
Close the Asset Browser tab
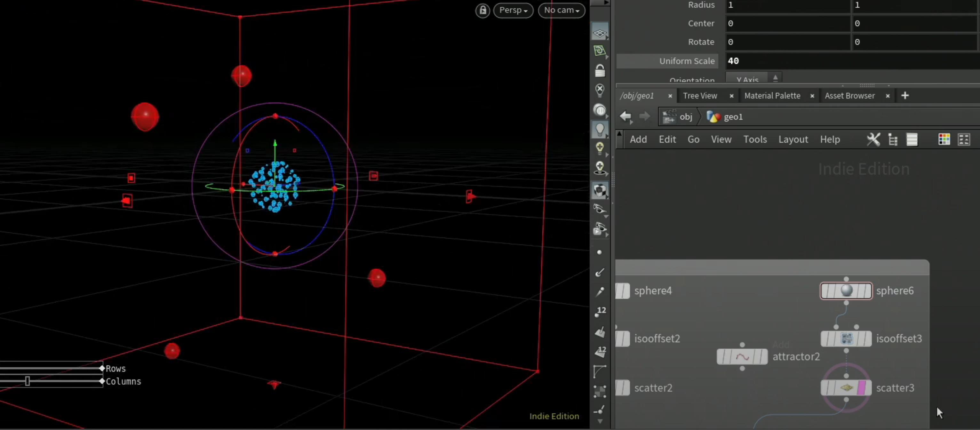[887, 96]
